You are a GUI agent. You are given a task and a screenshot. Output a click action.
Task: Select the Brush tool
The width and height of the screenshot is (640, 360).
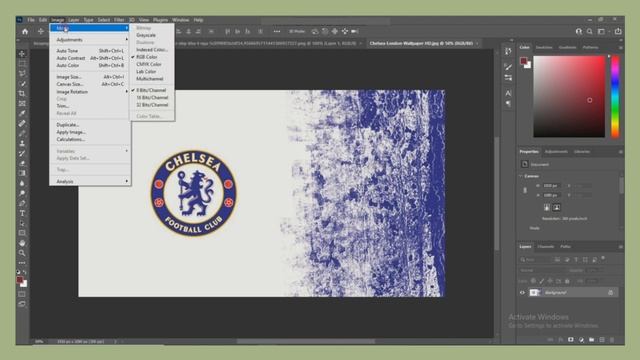(22, 133)
